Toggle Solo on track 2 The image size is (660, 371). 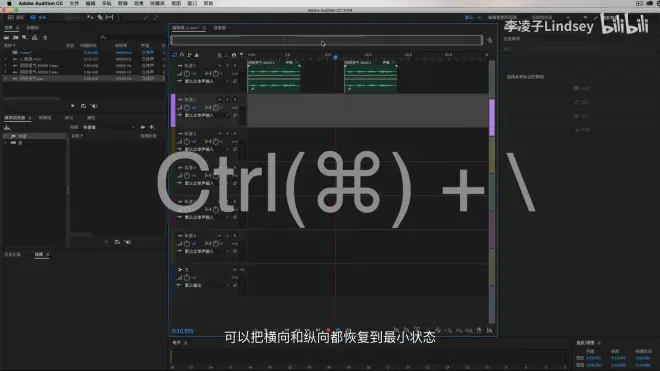click(x=227, y=100)
